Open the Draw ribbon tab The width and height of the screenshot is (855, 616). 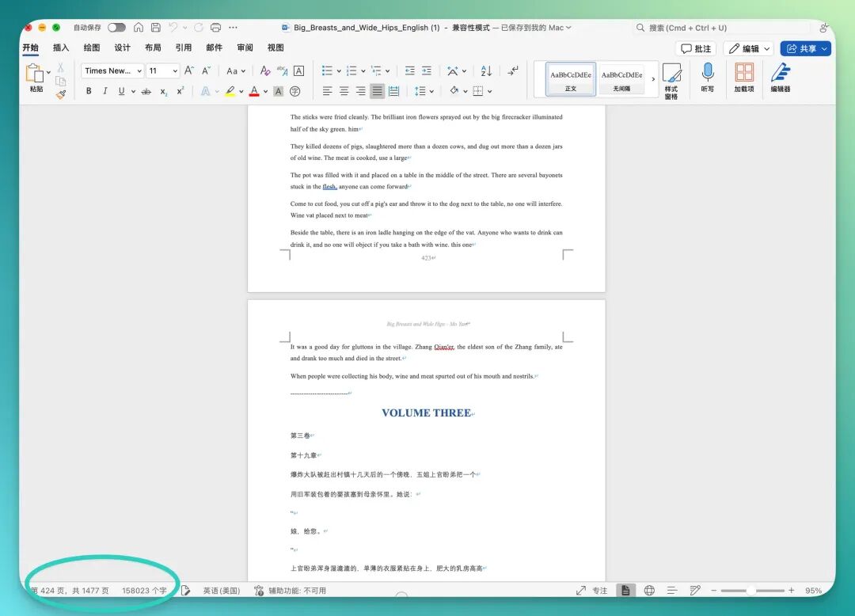click(x=92, y=48)
